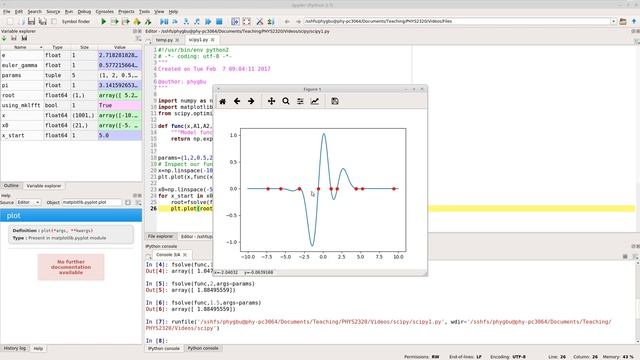Select euler_gamma row in Variable explorer
Screen dimensions: 640x360
(x=71, y=65)
